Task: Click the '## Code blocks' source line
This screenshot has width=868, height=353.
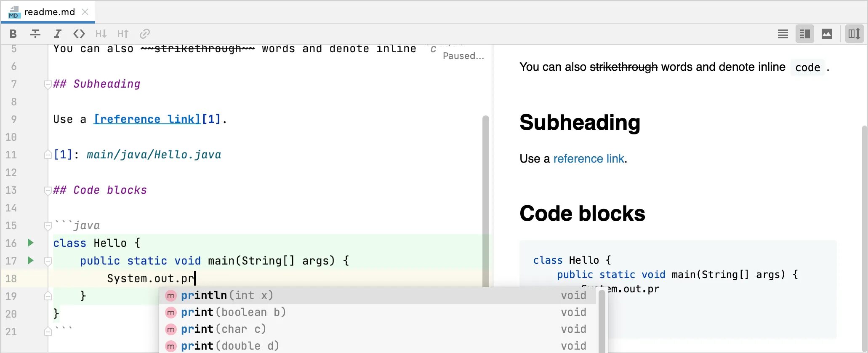Action: tap(100, 190)
